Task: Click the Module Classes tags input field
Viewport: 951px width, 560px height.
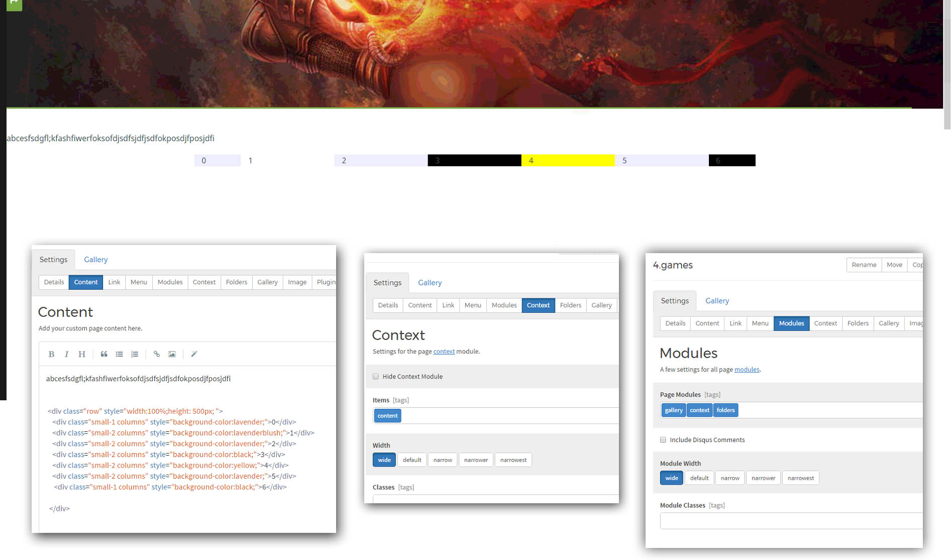Action: click(x=791, y=521)
